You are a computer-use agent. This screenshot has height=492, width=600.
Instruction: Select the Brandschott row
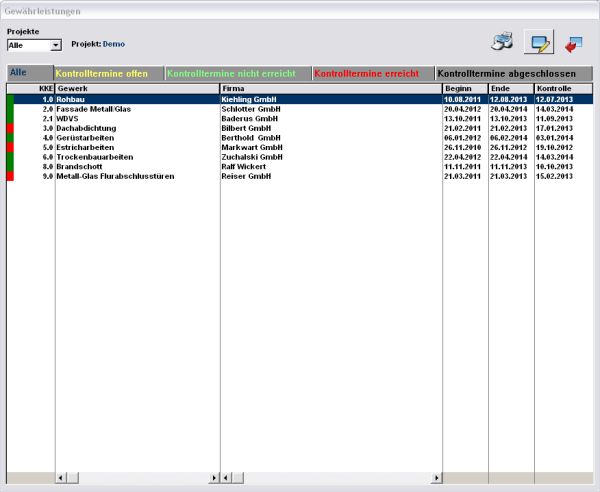point(137,167)
